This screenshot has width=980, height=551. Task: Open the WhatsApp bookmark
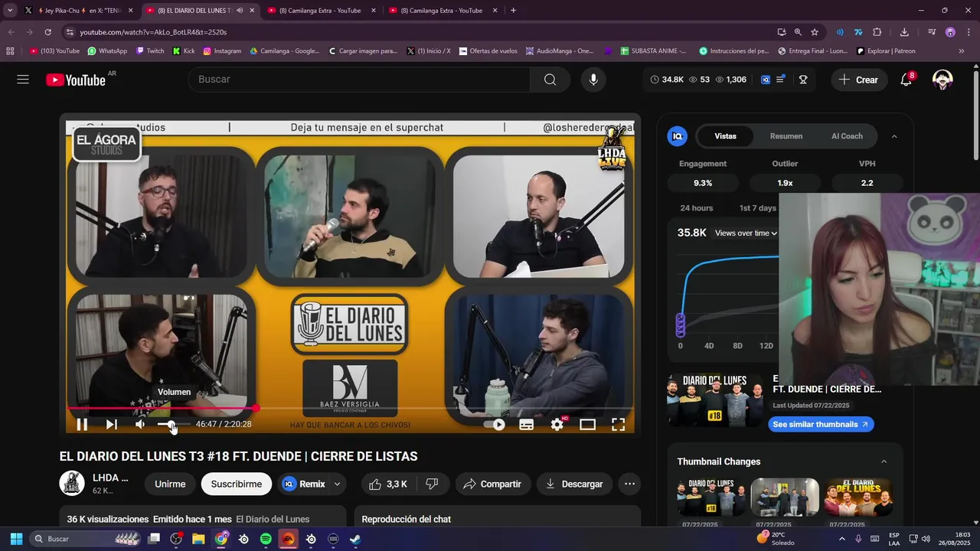[107, 51]
